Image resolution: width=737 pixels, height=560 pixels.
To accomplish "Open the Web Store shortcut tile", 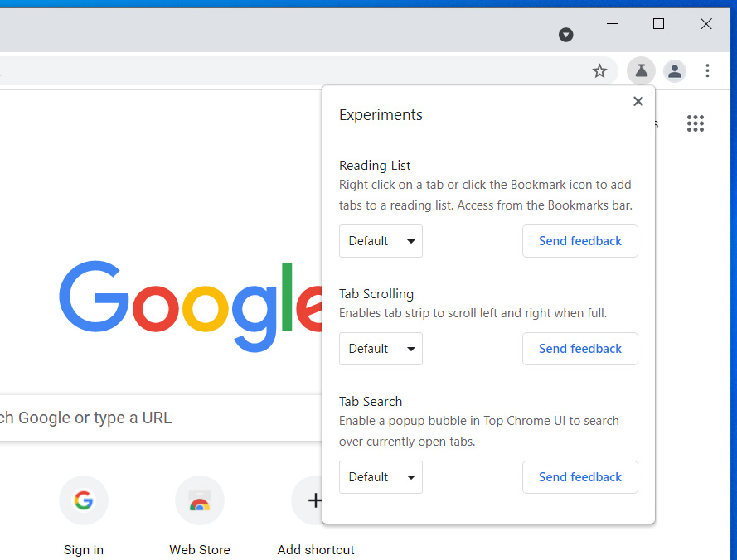I will pos(200,516).
